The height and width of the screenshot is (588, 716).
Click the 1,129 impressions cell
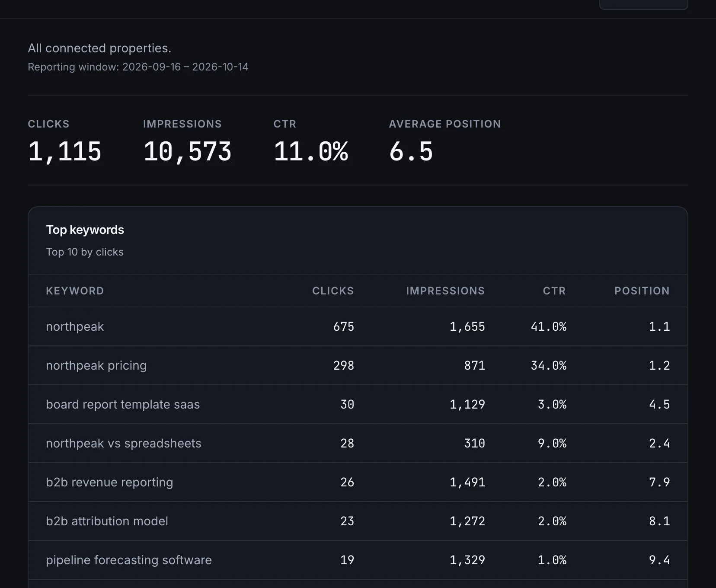point(467,404)
